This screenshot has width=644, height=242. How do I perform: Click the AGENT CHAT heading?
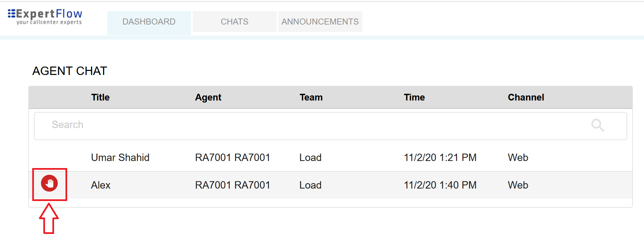[70, 71]
